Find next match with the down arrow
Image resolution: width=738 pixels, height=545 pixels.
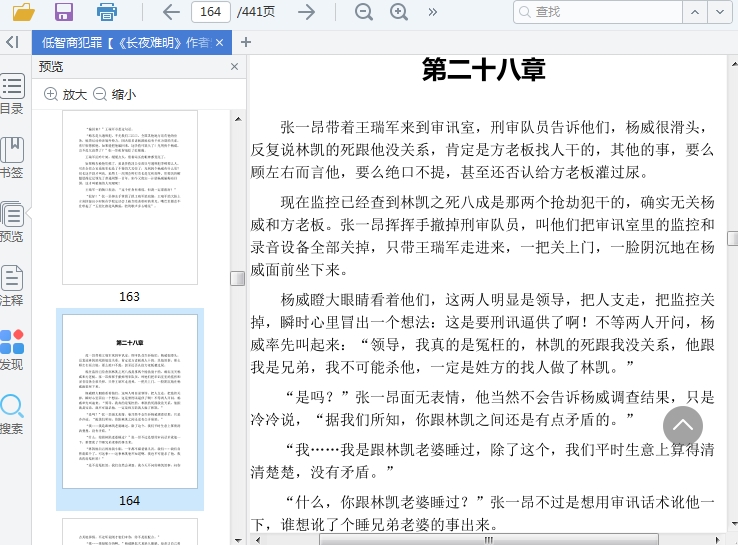[720, 12]
